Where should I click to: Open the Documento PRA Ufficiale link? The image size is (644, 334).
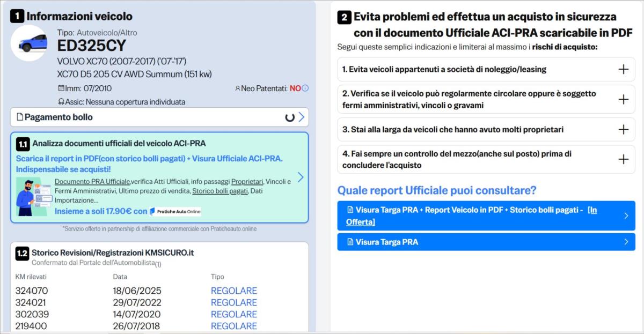click(x=92, y=181)
